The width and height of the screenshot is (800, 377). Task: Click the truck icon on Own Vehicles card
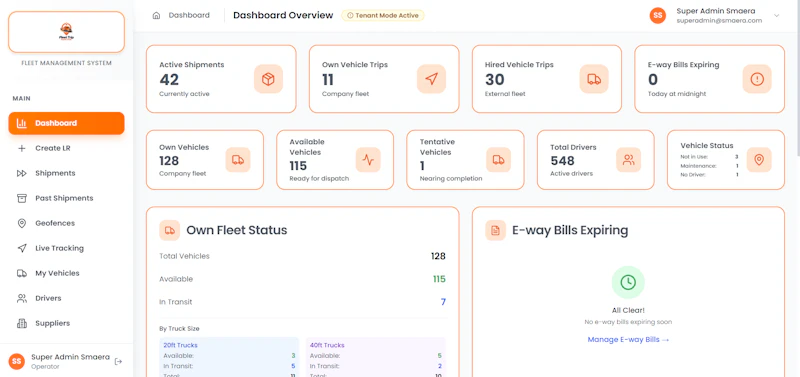coord(238,160)
